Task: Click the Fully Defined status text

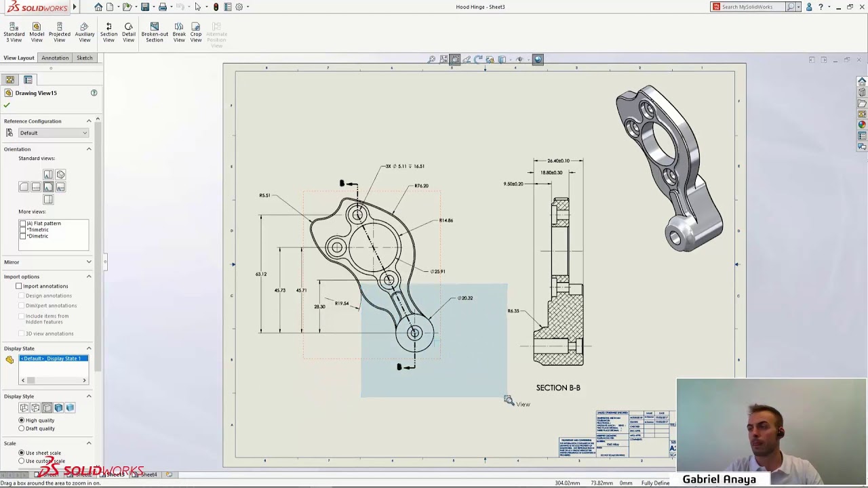Action: coord(655,483)
